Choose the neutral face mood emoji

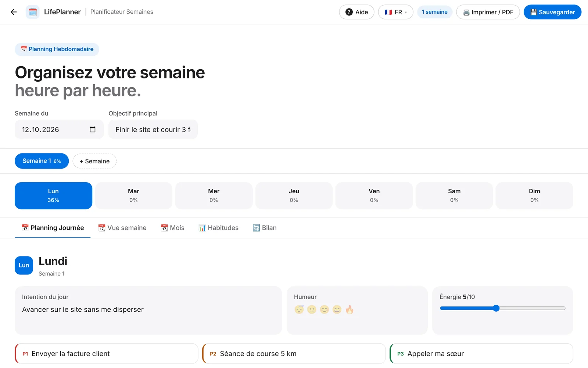click(x=312, y=309)
